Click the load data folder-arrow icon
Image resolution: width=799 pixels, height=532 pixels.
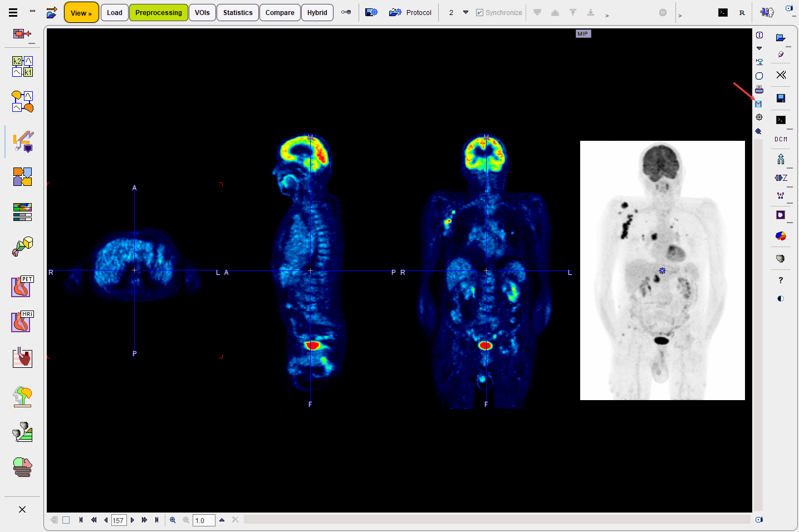(x=52, y=12)
